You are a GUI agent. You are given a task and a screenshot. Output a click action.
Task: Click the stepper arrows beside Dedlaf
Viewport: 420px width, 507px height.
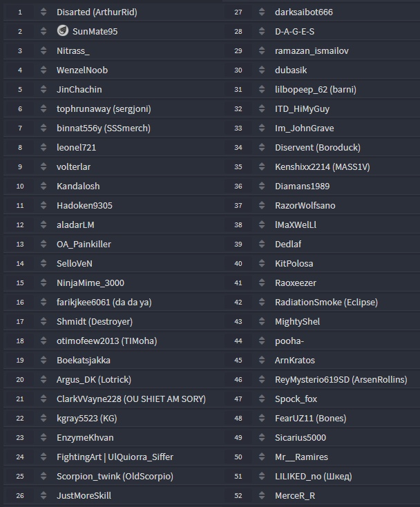click(x=262, y=244)
